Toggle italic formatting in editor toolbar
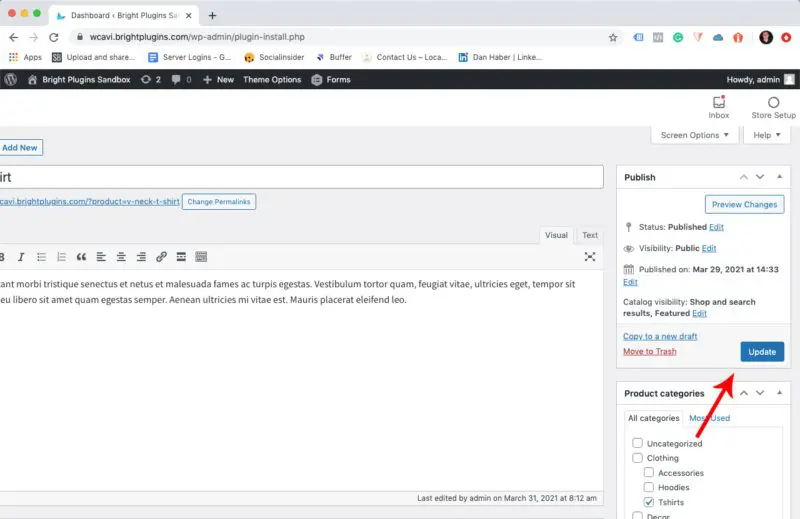800x519 pixels. (20, 257)
